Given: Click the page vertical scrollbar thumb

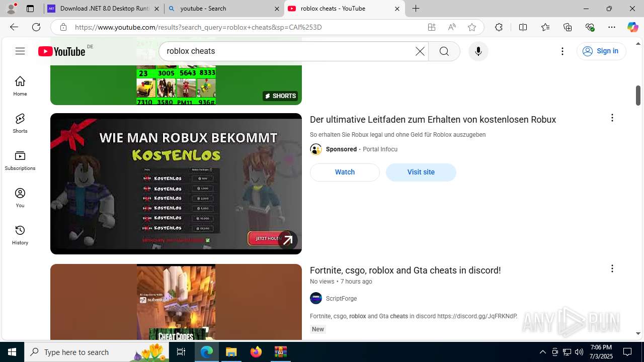Looking at the screenshot, I should (x=638, y=95).
